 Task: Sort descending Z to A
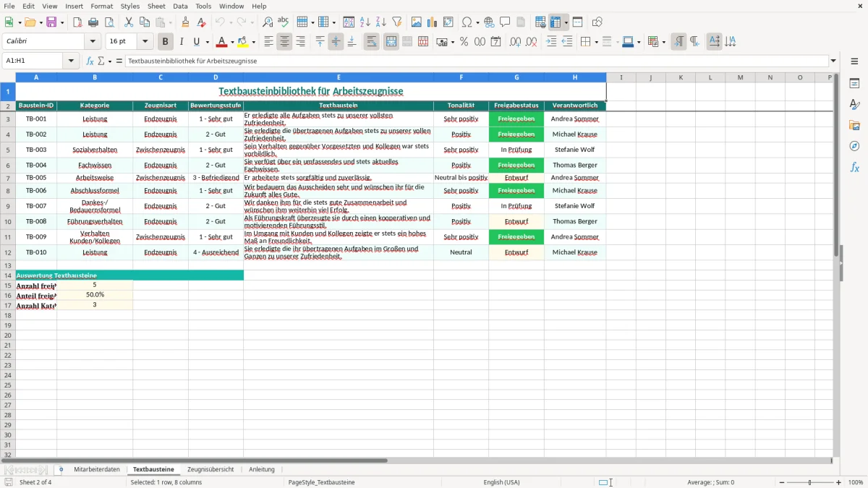(x=380, y=22)
